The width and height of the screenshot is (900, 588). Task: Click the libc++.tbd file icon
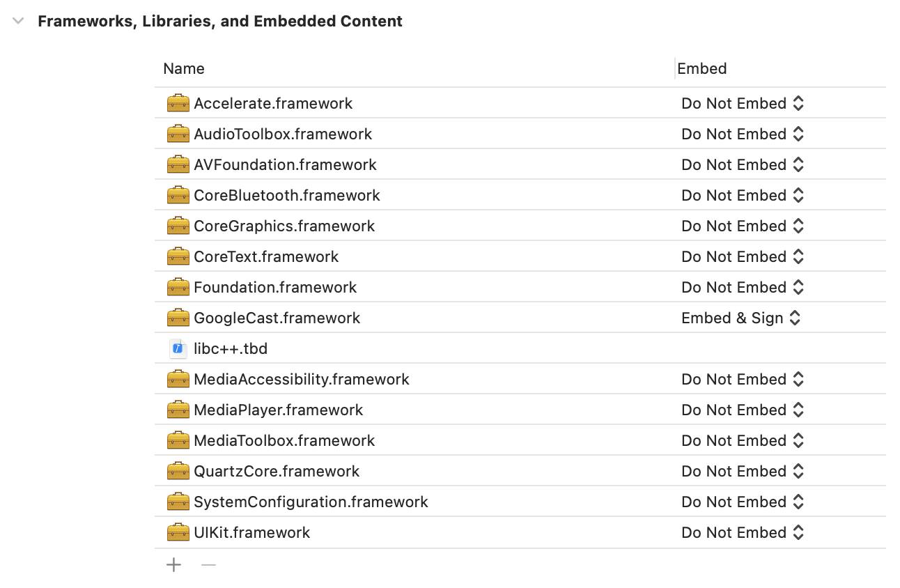pos(178,349)
